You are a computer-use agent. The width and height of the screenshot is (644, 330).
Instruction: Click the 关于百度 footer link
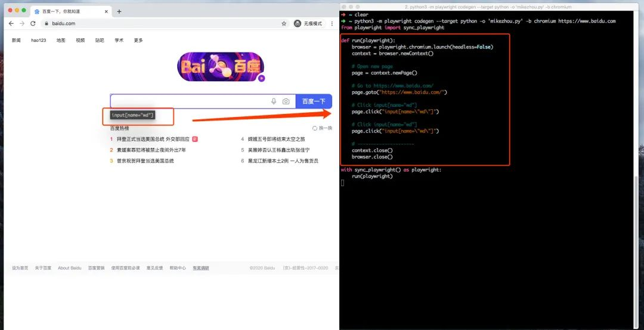(x=43, y=268)
